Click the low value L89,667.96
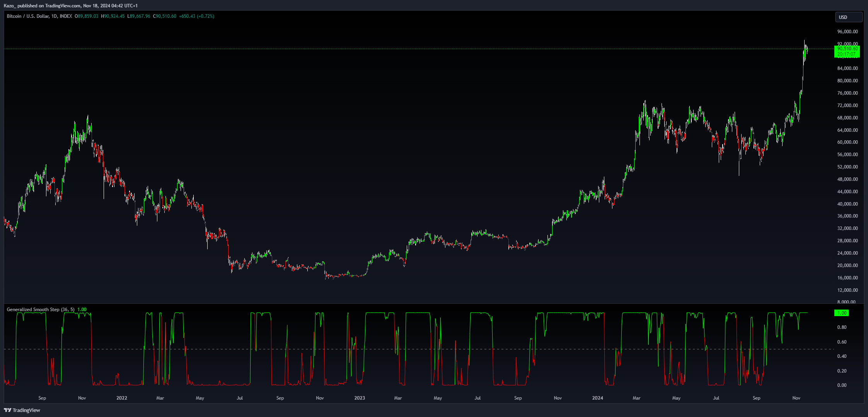 tap(139, 16)
